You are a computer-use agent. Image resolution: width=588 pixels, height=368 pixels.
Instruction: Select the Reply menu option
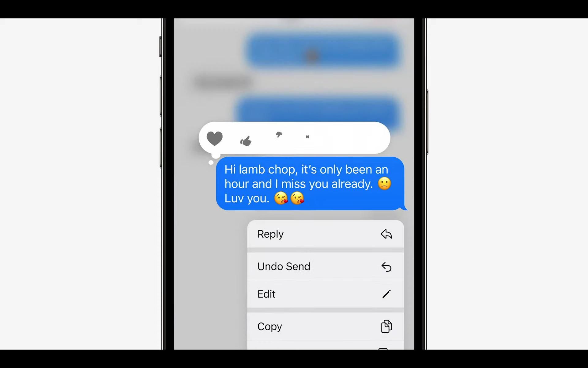pyautogui.click(x=326, y=234)
